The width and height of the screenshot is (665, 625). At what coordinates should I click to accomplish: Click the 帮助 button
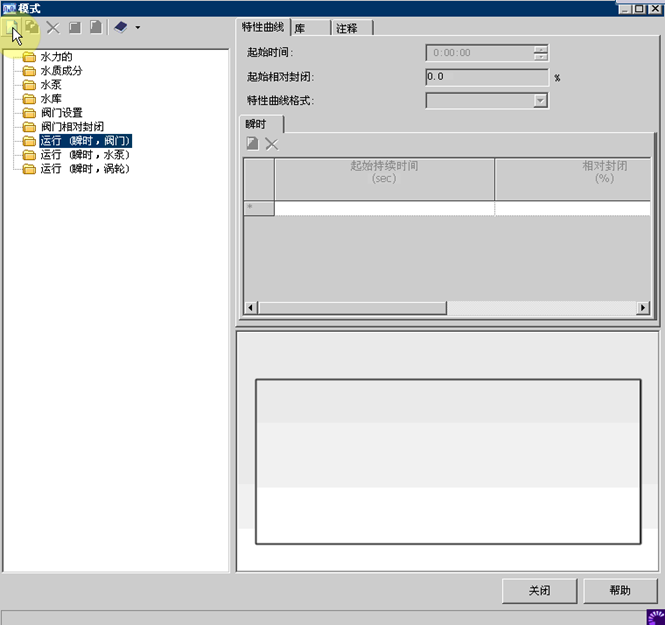click(x=620, y=590)
